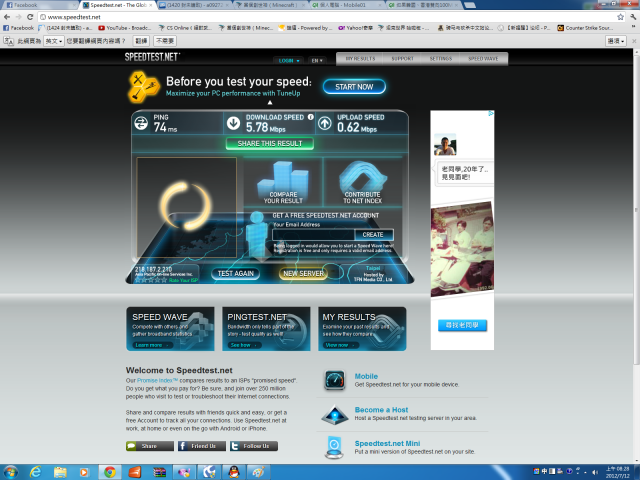
Task: Click the Your Email Address input field
Action: pos(313,235)
